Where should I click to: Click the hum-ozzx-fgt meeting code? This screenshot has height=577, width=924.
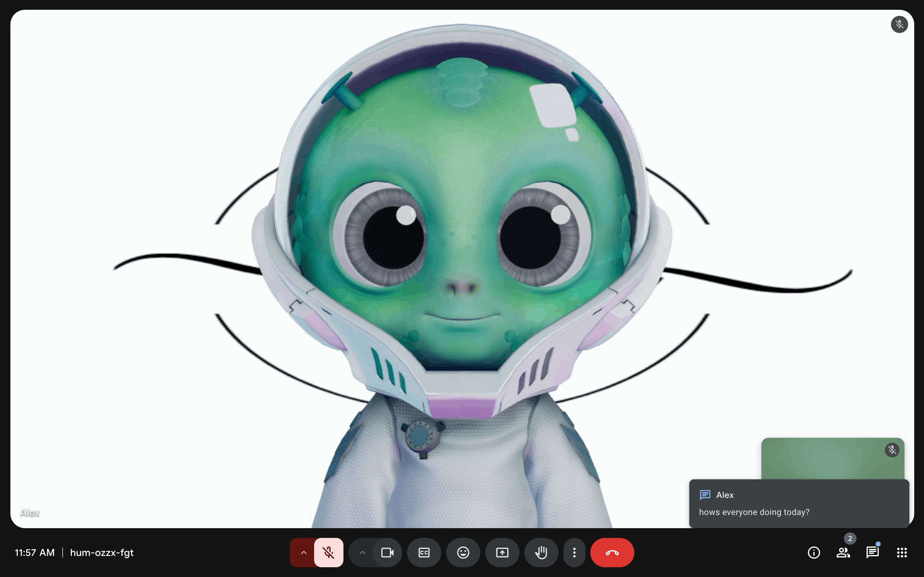101,552
